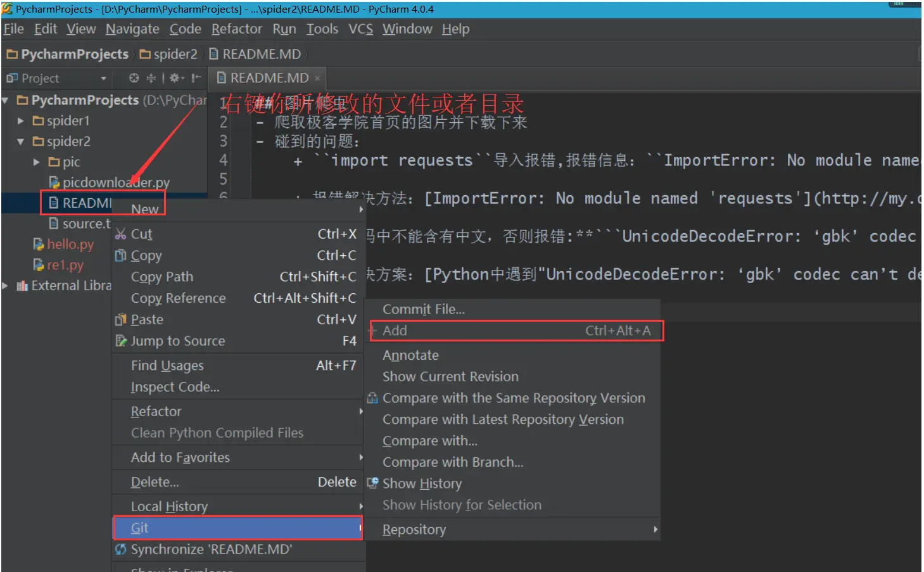Open the Navigate menu

coord(132,29)
